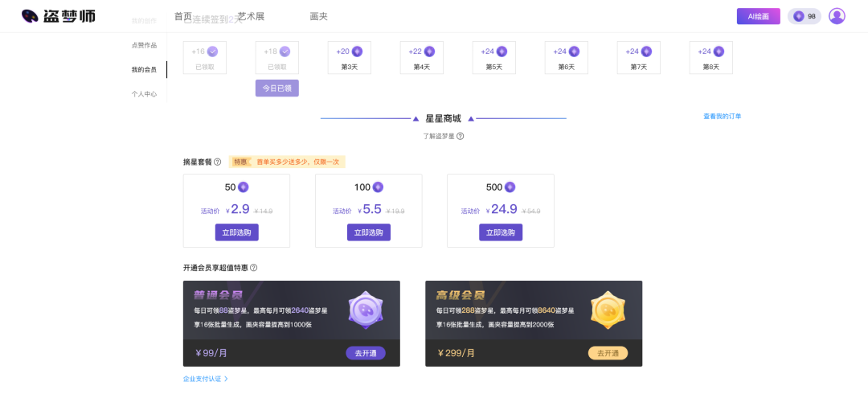Switch to 画夹 tab
The height and width of the screenshot is (419, 868).
point(318,16)
